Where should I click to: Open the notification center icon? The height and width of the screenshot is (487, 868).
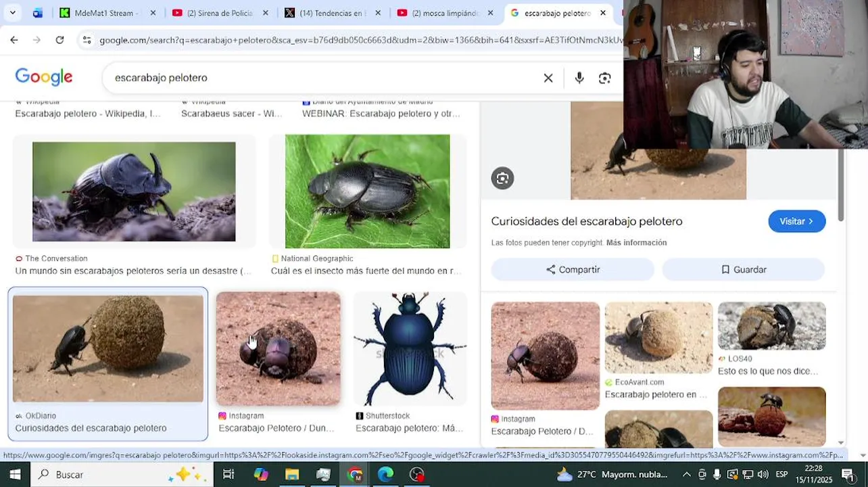tap(848, 474)
